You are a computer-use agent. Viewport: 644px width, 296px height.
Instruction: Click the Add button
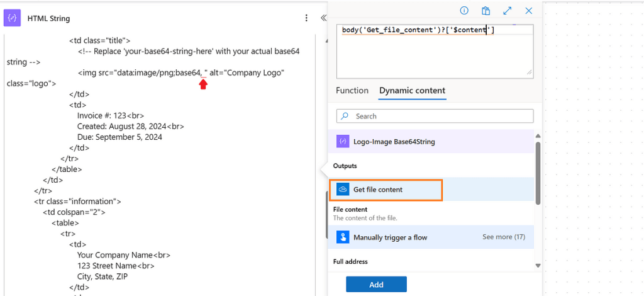376,285
